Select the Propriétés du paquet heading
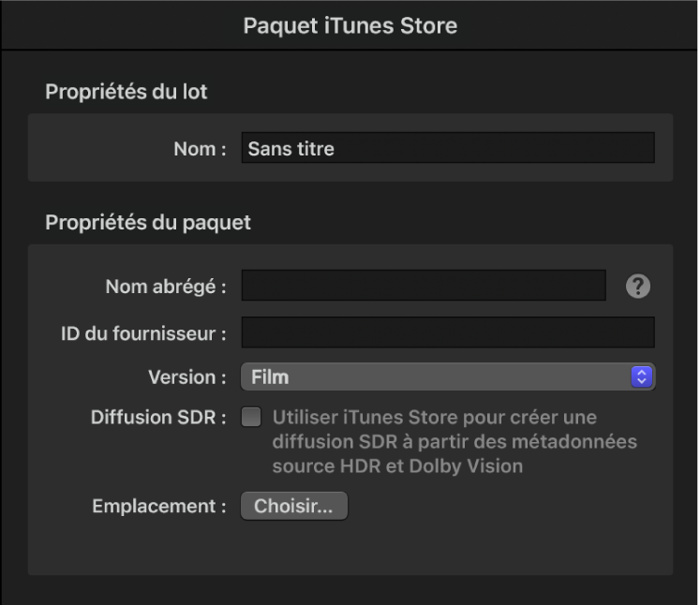This screenshot has height=605, width=700. pos(148,222)
